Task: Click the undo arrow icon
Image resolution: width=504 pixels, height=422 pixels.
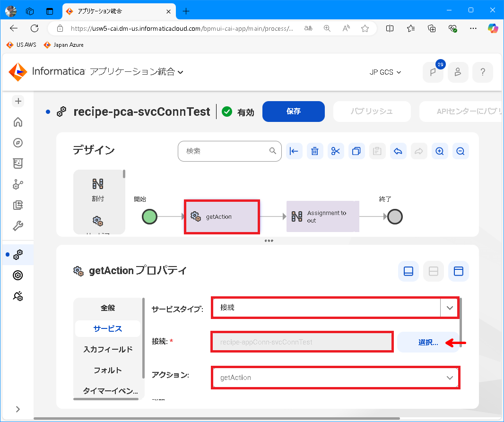Action: pos(398,151)
